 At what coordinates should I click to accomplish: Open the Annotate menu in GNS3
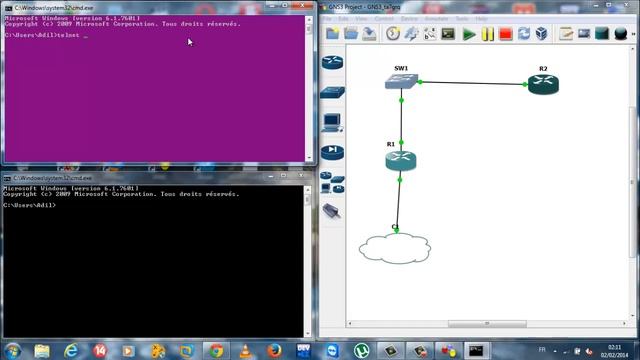click(x=436, y=19)
